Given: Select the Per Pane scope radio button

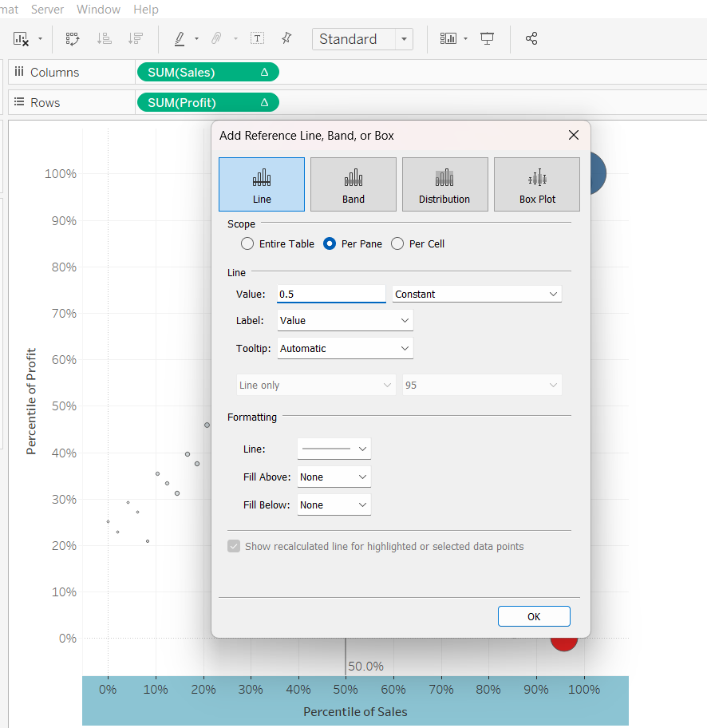Looking at the screenshot, I should click(x=329, y=243).
